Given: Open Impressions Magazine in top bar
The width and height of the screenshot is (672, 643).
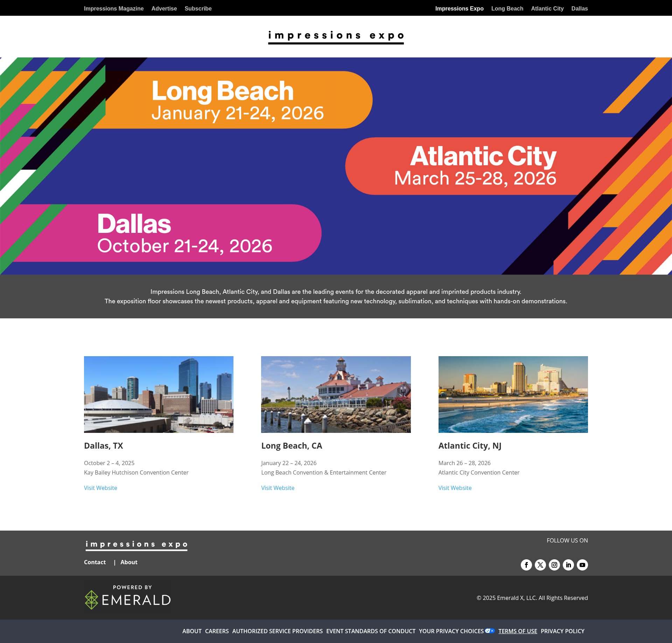Looking at the screenshot, I should (x=114, y=8).
